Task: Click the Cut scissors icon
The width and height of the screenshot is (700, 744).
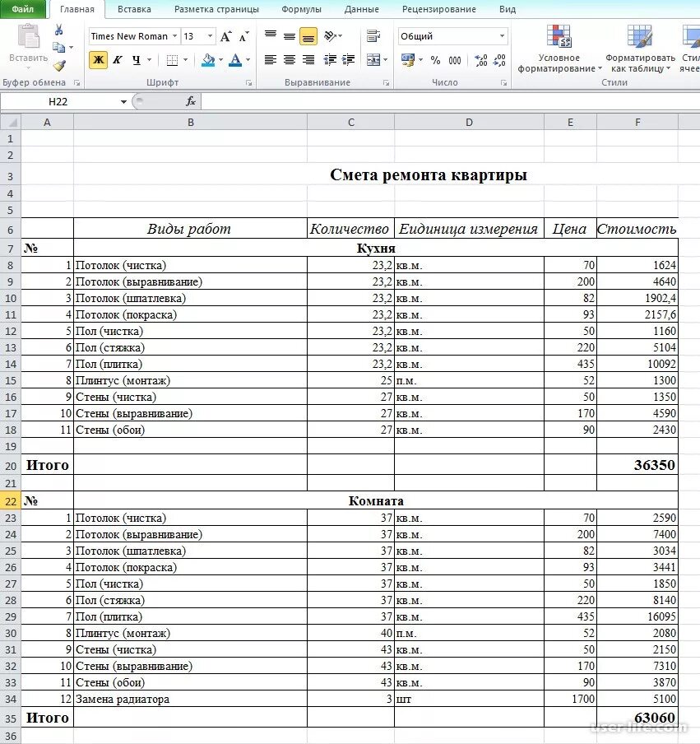Action: click(x=58, y=30)
